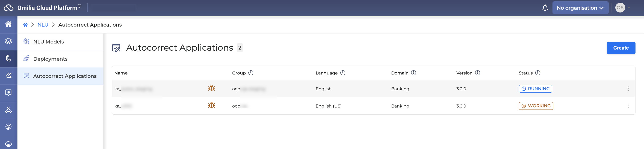
Task: Click the Name column header
Action: [121, 73]
